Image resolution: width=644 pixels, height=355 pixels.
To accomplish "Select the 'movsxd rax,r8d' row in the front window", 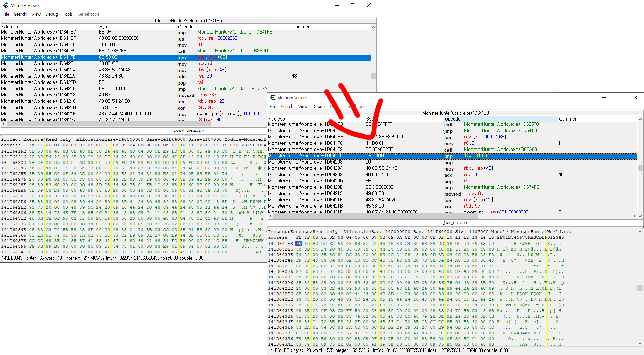I will pos(452,194).
